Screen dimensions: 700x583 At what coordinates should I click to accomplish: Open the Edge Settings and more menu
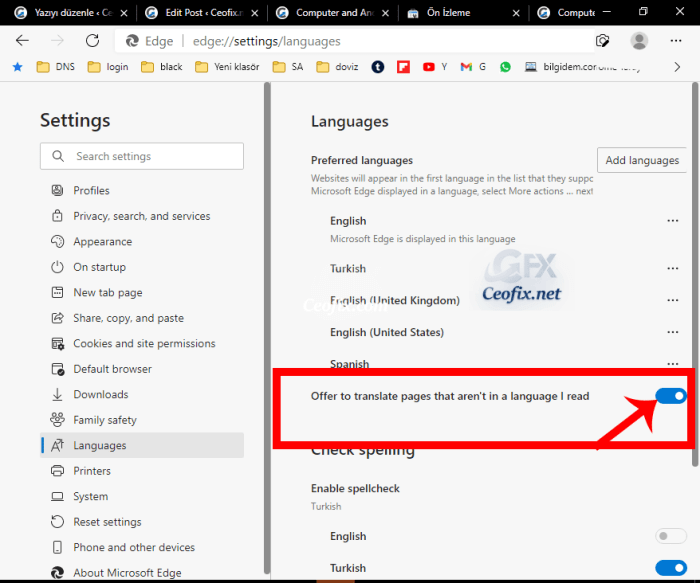point(675,41)
